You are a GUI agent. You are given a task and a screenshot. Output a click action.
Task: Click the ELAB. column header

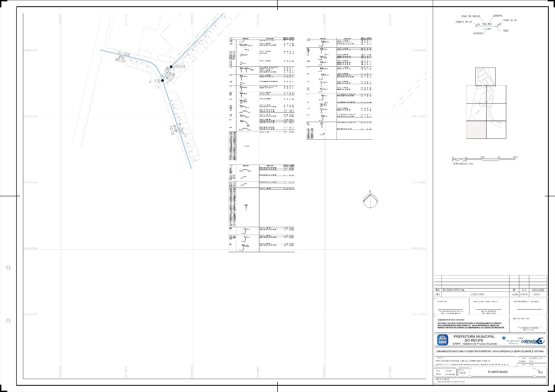(514, 294)
